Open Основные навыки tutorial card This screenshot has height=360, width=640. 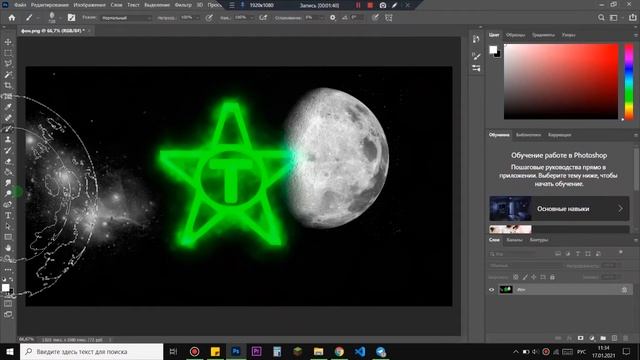(x=559, y=209)
